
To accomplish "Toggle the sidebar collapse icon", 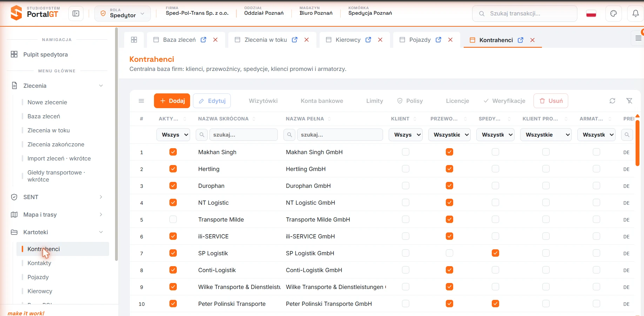I will [76, 14].
